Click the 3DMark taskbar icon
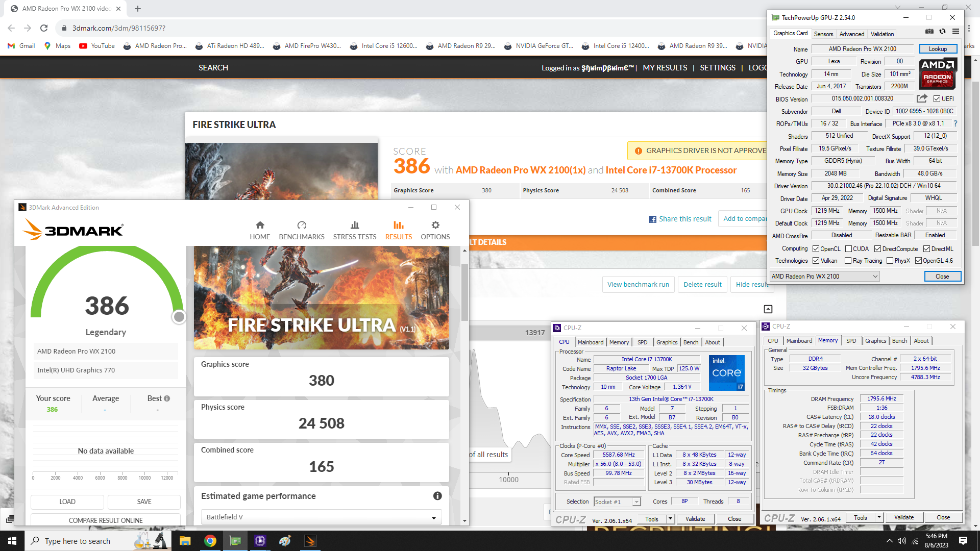Image resolution: width=980 pixels, height=551 pixels. tap(310, 541)
